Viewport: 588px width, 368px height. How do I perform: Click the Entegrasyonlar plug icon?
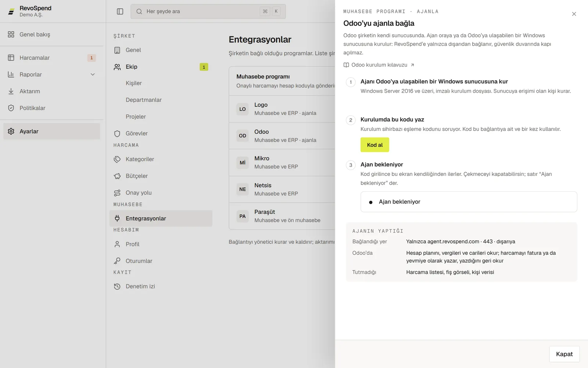(x=117, y=218)
